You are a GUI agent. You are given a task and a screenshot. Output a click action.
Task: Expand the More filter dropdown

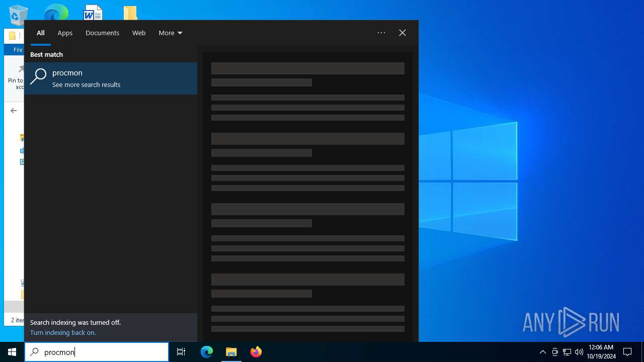coord(171,33)
